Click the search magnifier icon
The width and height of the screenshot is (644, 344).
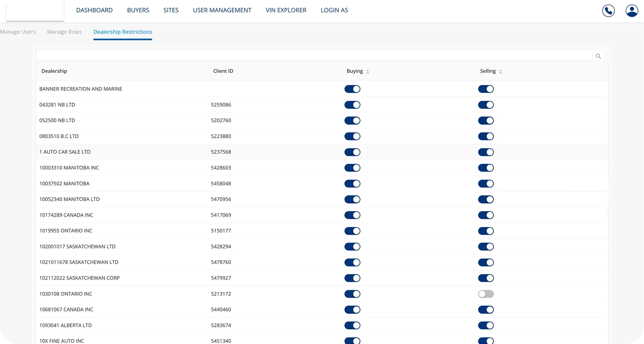pyautogui.click(x=598, y=56)
